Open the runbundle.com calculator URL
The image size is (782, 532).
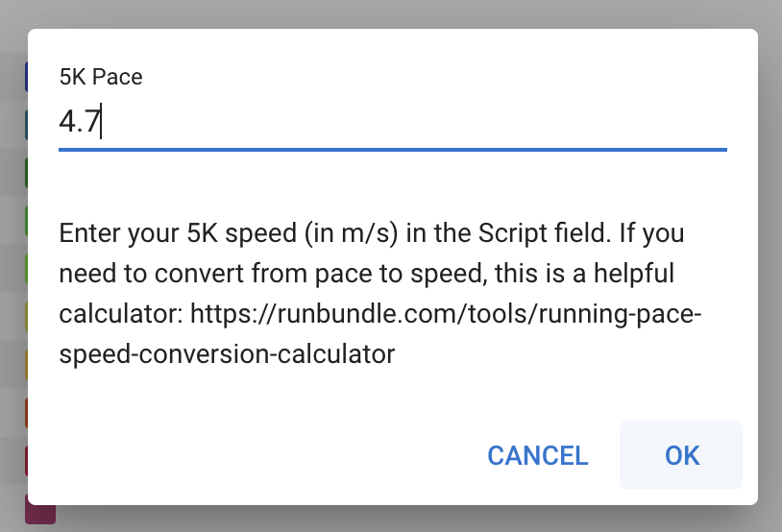(x=447, y=313)
